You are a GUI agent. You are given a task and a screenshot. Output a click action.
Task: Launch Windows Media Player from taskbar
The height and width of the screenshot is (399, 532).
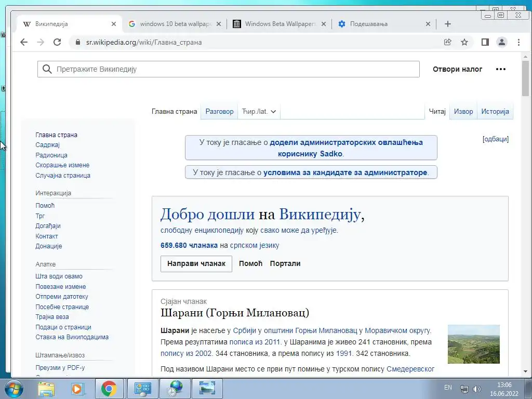[x=77, y=389]
